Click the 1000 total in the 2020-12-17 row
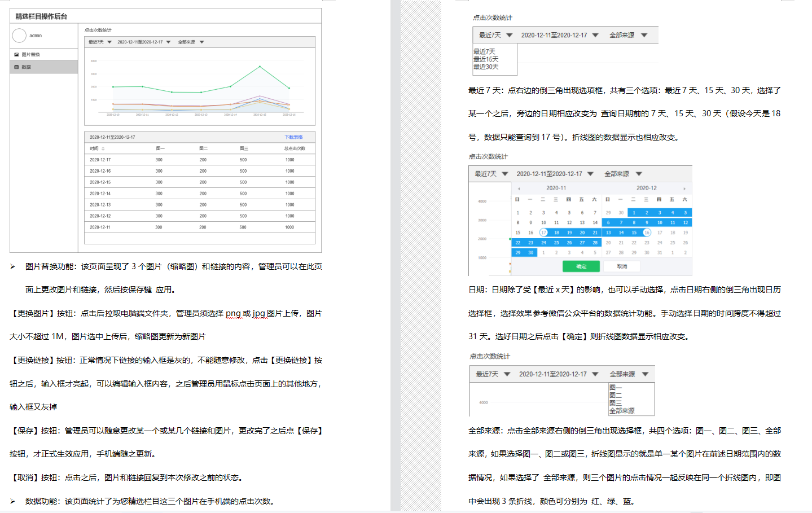 tap(289, 160)
